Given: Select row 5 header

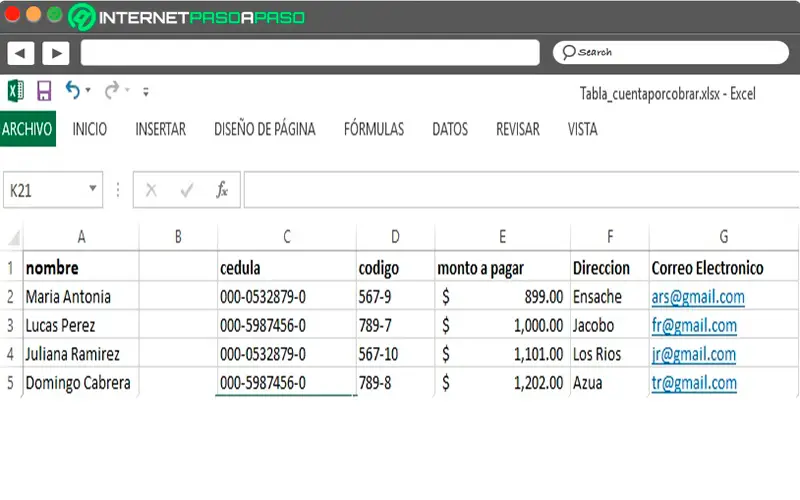Looking at the screenshot, I should (11, 383).
